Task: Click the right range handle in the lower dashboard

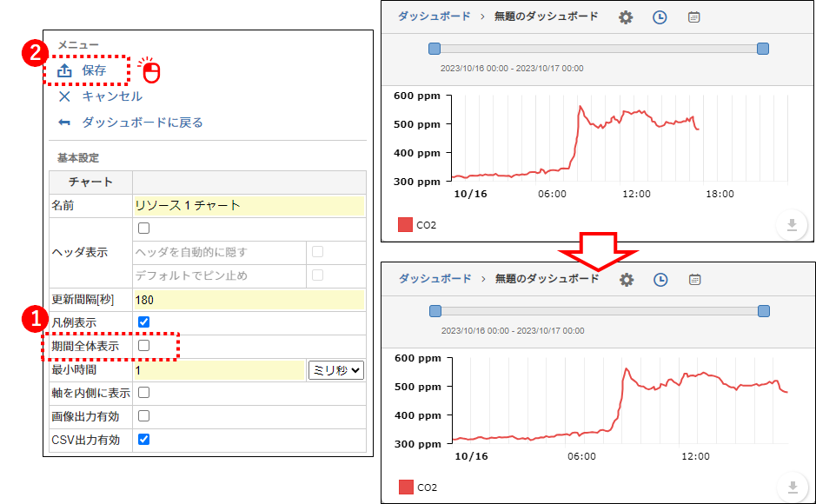Action: click(764, 312)
